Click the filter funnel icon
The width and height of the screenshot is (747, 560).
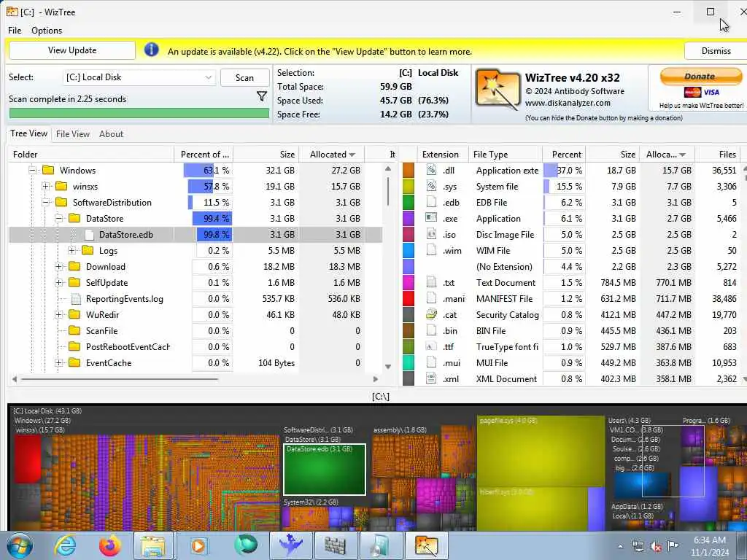262,97
